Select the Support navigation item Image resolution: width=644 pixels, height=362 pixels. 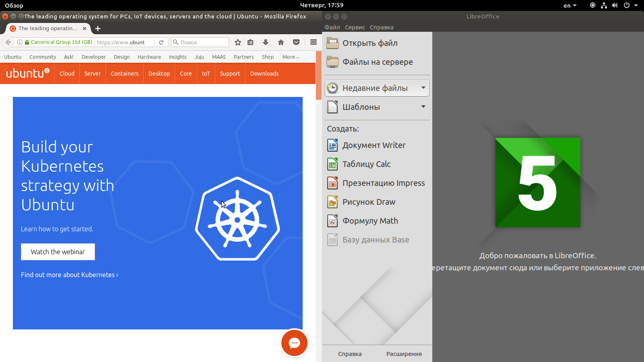pyautogui.click(x=230, y=74)
